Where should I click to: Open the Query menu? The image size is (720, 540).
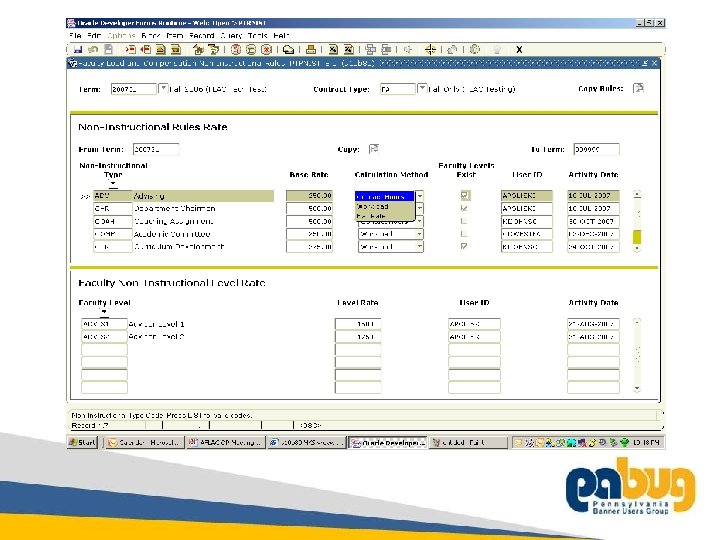(x=231, y=35)
